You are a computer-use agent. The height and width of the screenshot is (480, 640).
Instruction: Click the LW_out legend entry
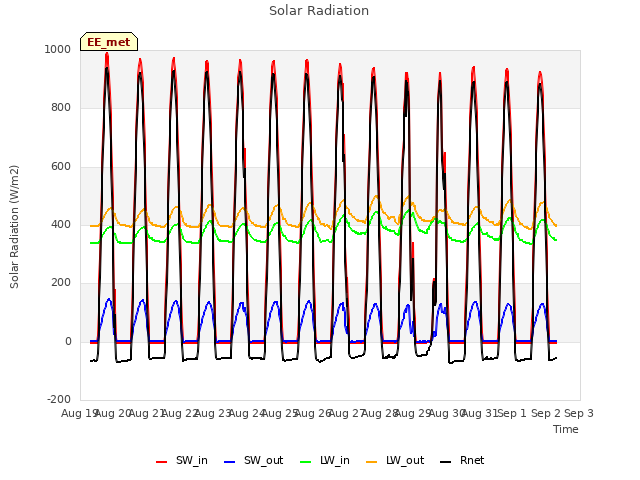[x=395, y=460]
